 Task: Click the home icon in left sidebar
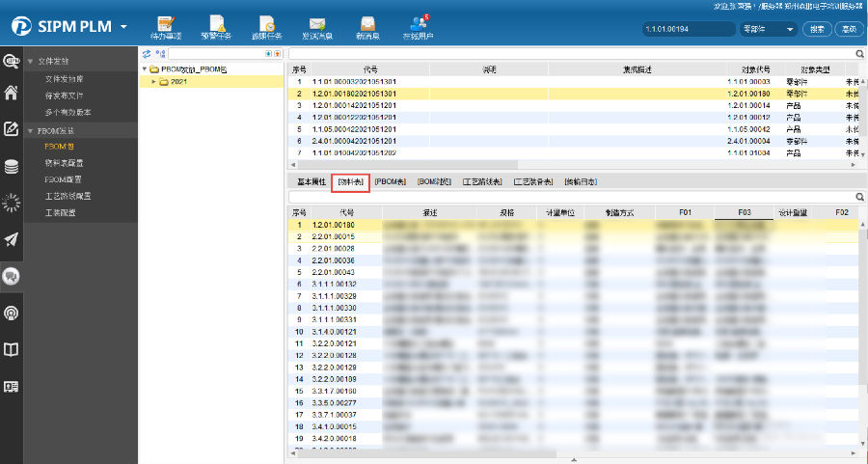pyautogui.click(x=12, y=94)
